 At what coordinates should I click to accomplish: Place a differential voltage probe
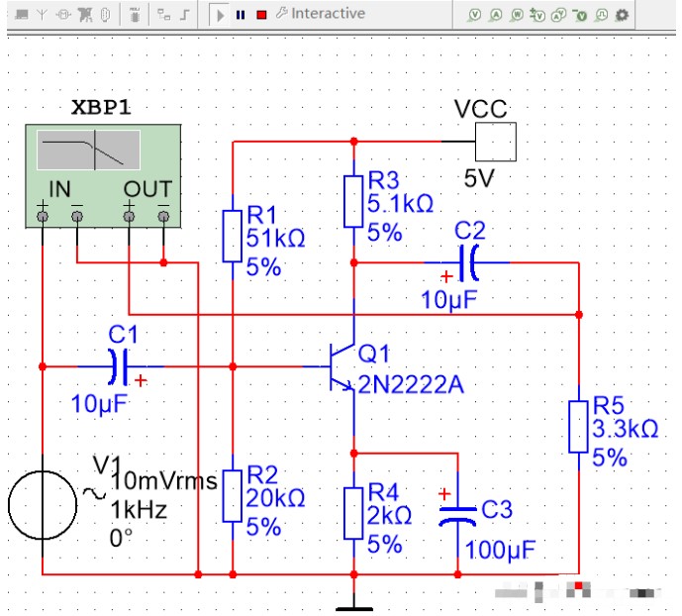tap(537, 15)
